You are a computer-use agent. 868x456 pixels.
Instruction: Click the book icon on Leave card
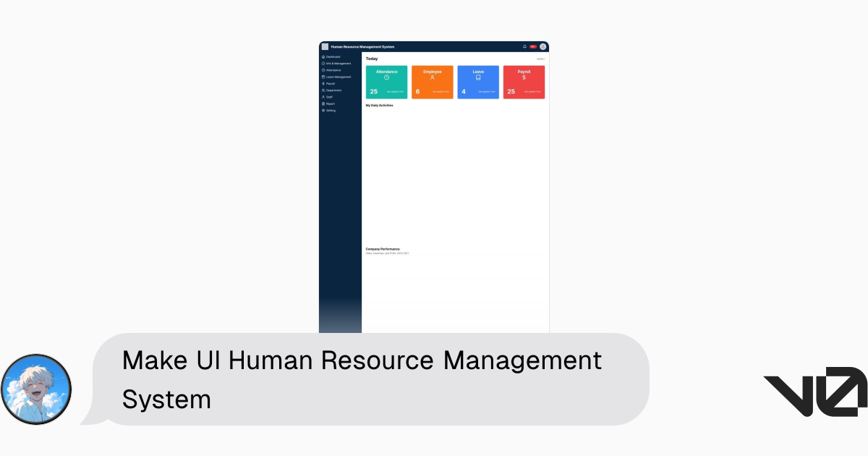click(478, 77)
